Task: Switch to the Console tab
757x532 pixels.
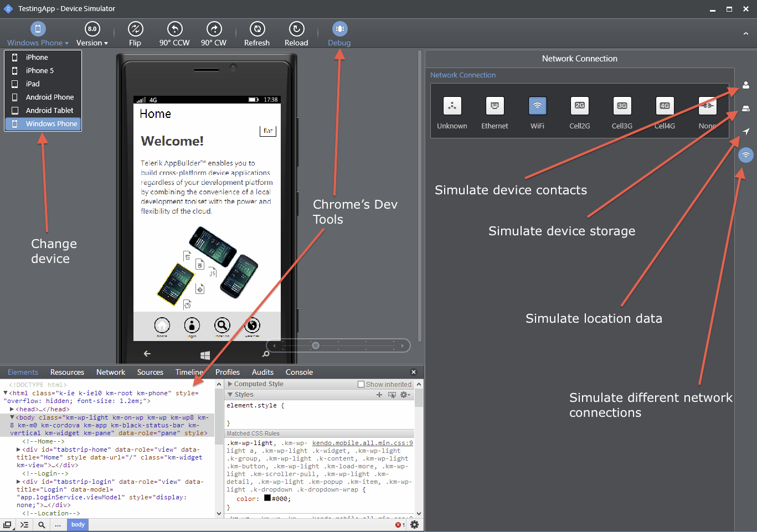Action: point(299,372)
